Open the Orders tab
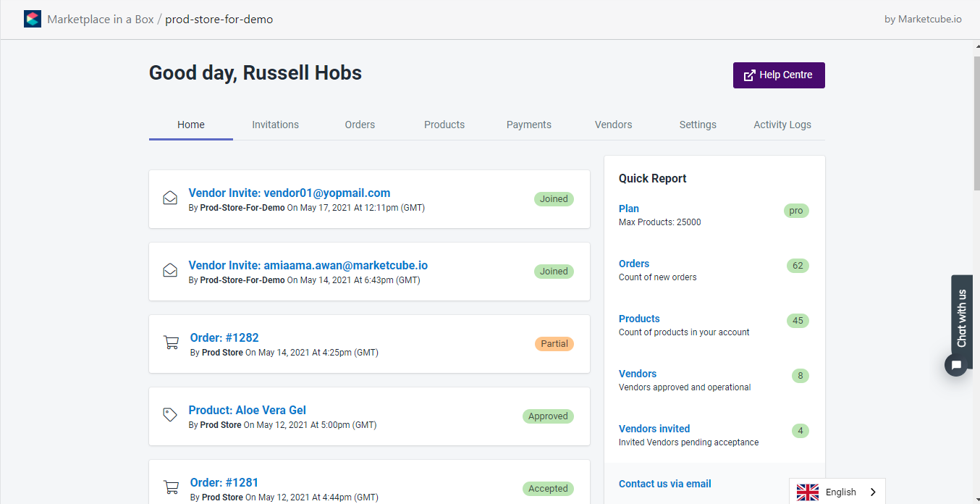This screenshot has height=504, width=980. coord(360,125)
